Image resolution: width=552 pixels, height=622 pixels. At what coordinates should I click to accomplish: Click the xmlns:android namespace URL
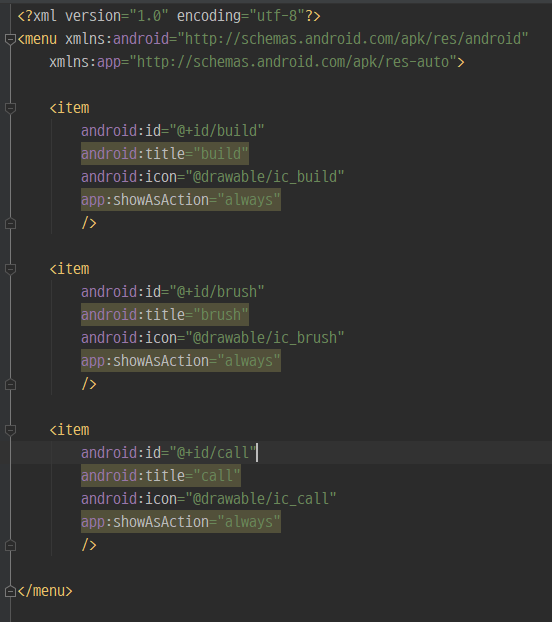coord(353,39)
